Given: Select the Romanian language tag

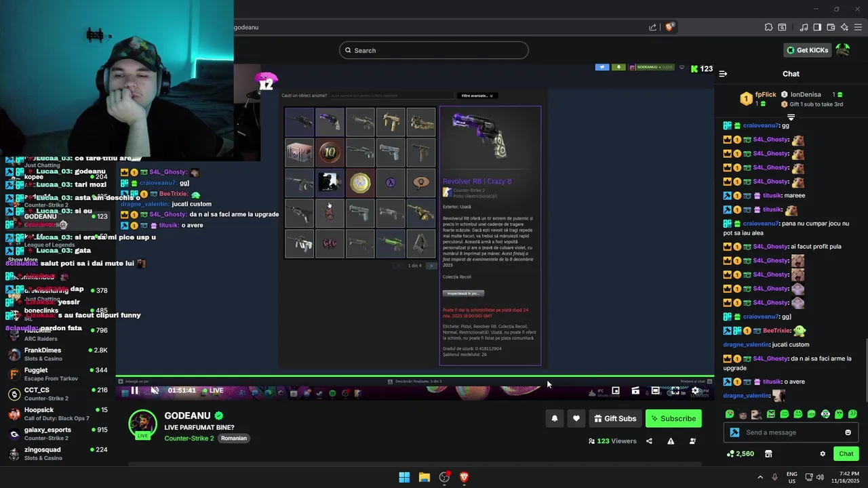Looking at the screenshot, I should tap(234, 438).
